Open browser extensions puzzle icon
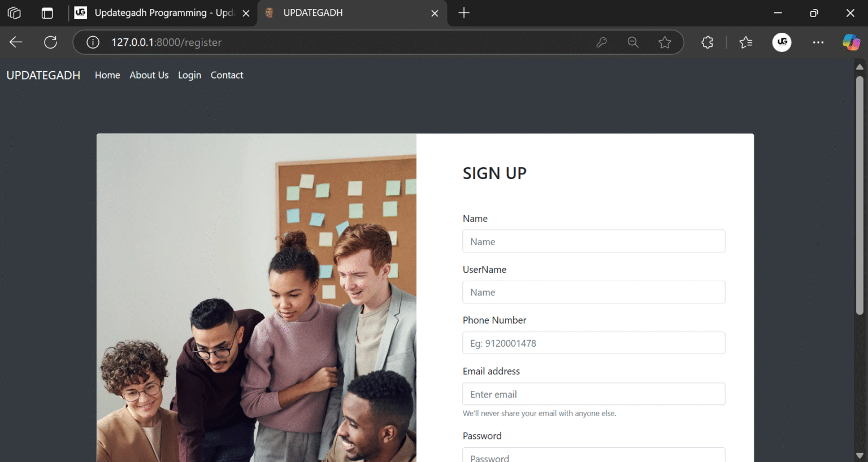This screenshot has width=868, height=462. tap(707, 42)
